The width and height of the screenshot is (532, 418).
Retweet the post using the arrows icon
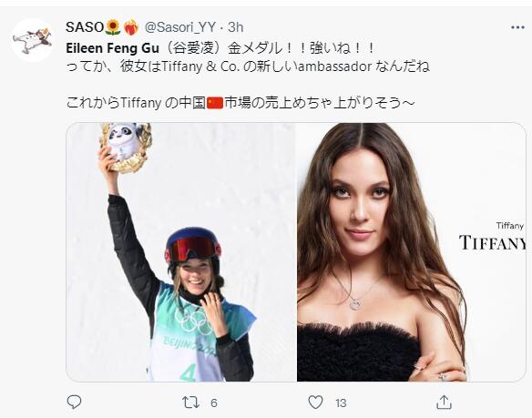pos(190,403)
